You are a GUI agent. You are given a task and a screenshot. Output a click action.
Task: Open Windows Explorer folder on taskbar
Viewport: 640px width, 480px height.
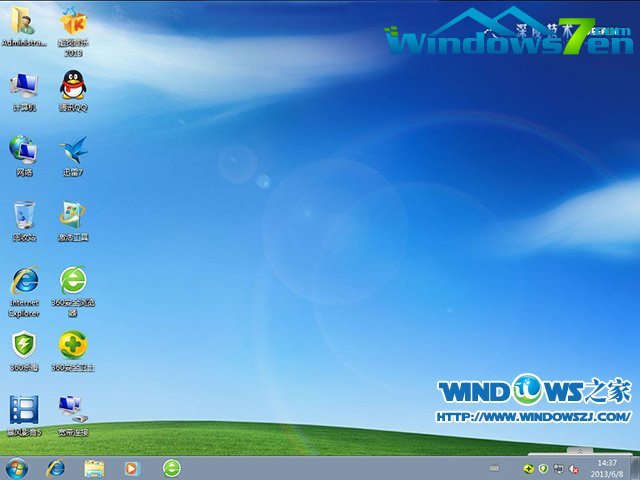pos(94,469)
